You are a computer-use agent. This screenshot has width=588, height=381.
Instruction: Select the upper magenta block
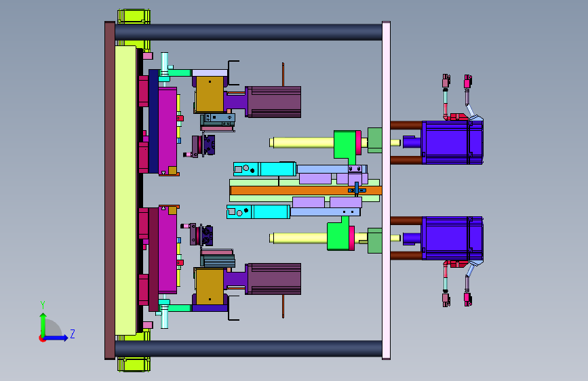pyautogui.click(x=168, y=129)
